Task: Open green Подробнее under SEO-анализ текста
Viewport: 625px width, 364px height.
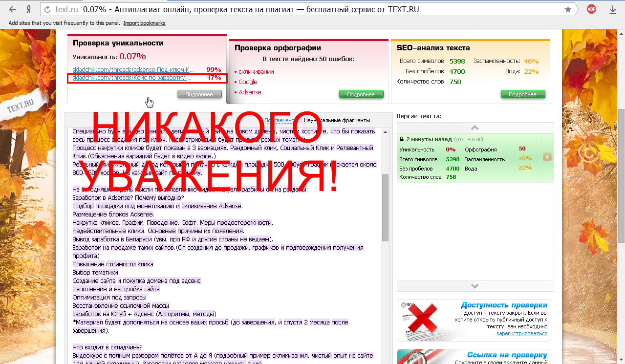Action: pos(523,94)
